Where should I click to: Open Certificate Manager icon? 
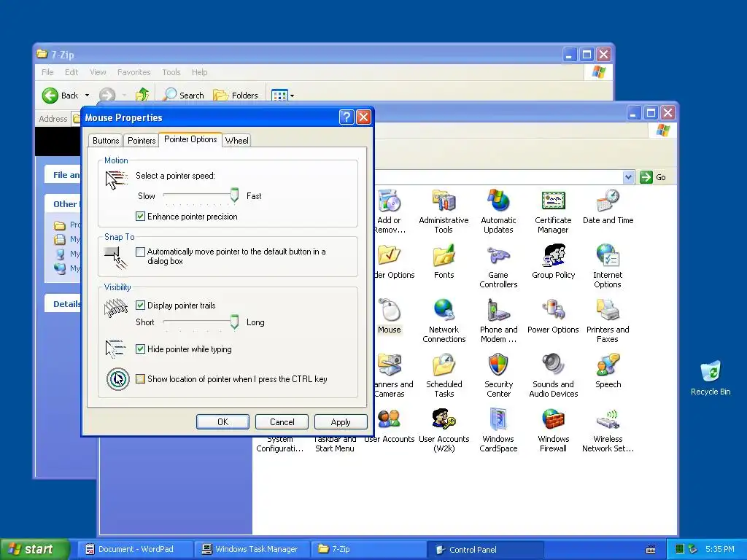tap(553, 211)
